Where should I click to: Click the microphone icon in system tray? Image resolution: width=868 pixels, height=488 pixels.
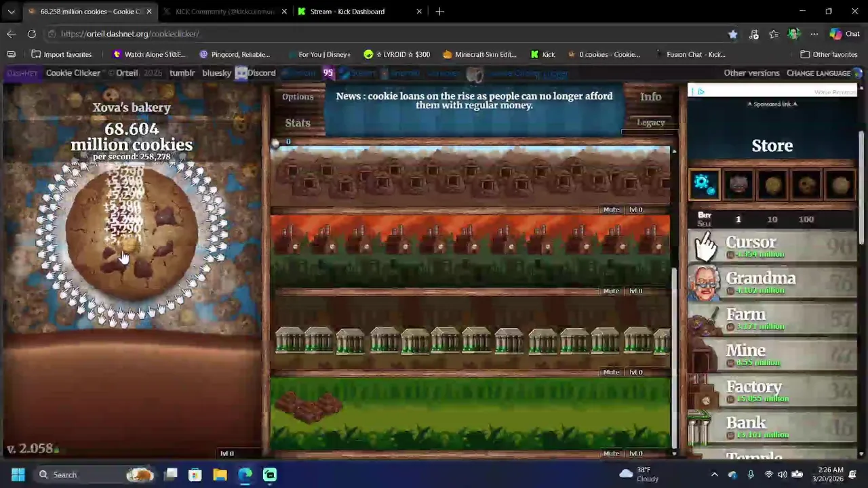pos(751,474)
